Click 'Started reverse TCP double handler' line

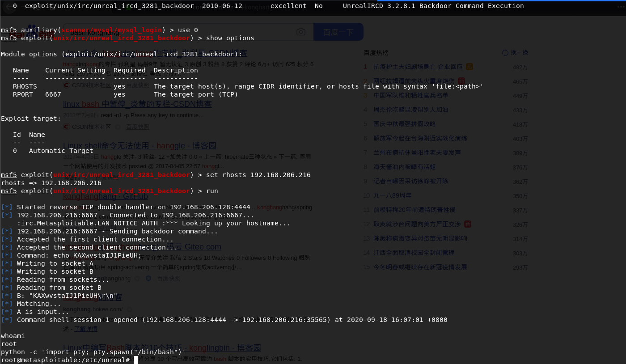point(126,207)
